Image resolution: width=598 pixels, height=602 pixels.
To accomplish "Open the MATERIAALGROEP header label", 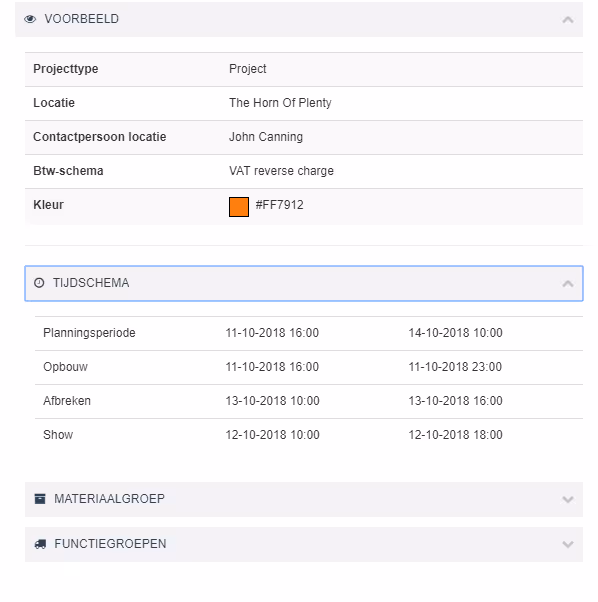I will click(x=109, y=499).
